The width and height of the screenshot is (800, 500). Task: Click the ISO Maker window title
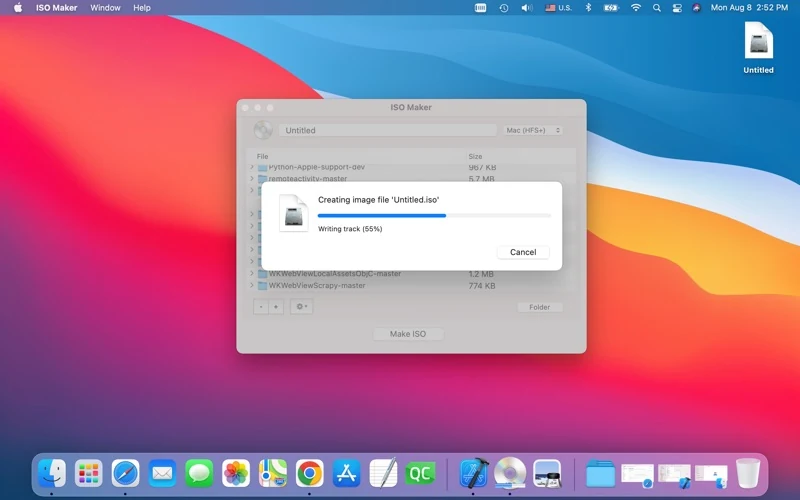411,107
